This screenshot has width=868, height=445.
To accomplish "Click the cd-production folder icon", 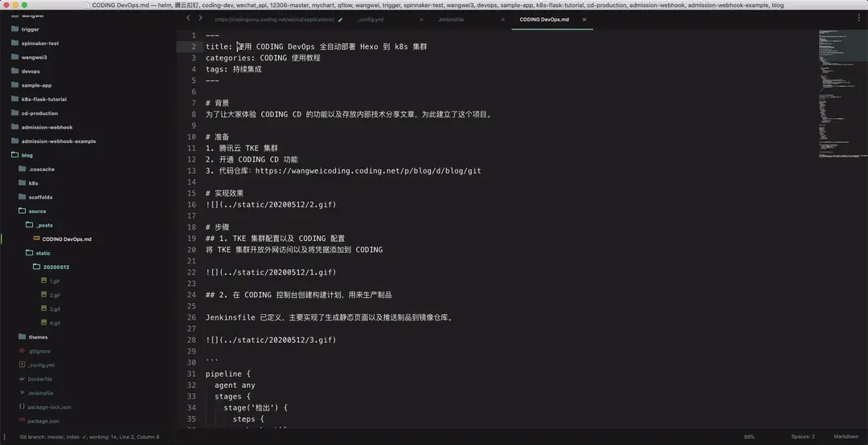I will pos(15,113).
